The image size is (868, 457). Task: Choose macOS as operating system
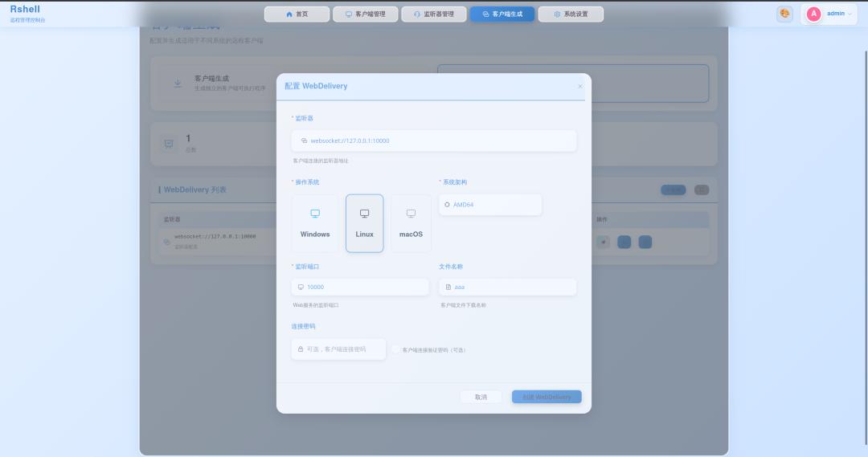tap(411, 223)
